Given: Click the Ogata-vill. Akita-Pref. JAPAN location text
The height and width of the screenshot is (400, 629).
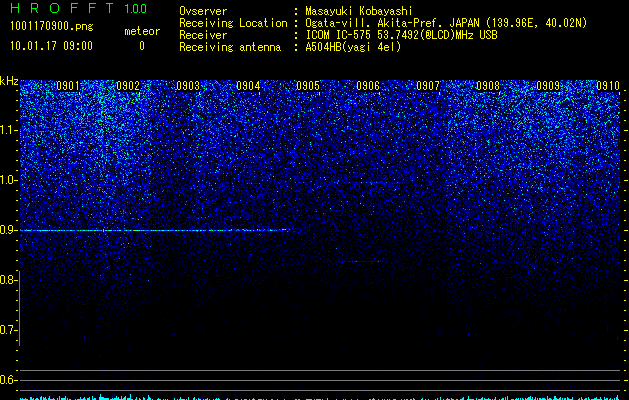Looking at the screenshot, I should (x=446, y=23).
